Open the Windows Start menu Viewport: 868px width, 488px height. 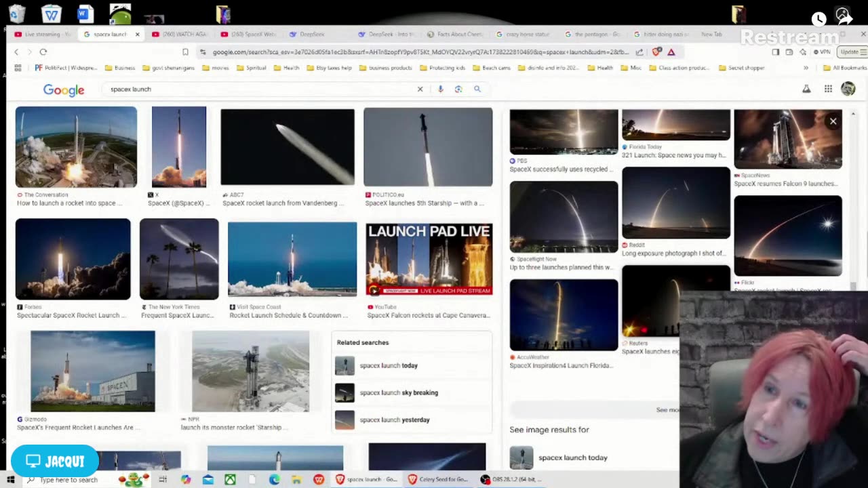tap(10, 480)
